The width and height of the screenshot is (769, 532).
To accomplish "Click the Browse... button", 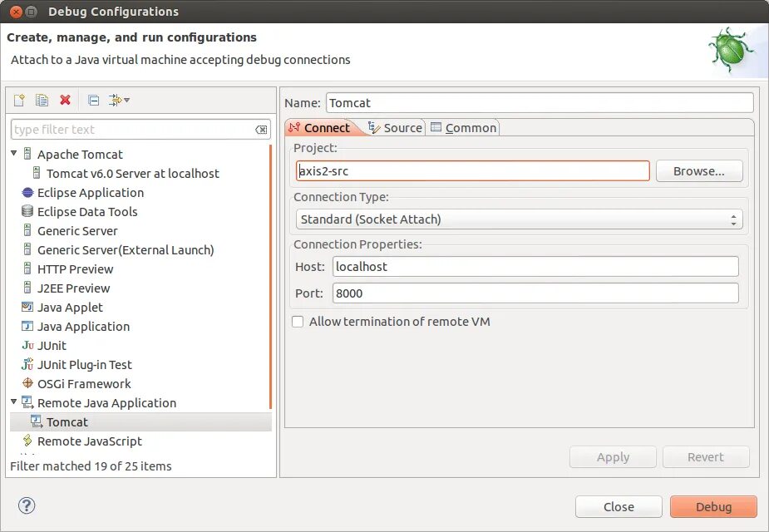I will [699, 171].
